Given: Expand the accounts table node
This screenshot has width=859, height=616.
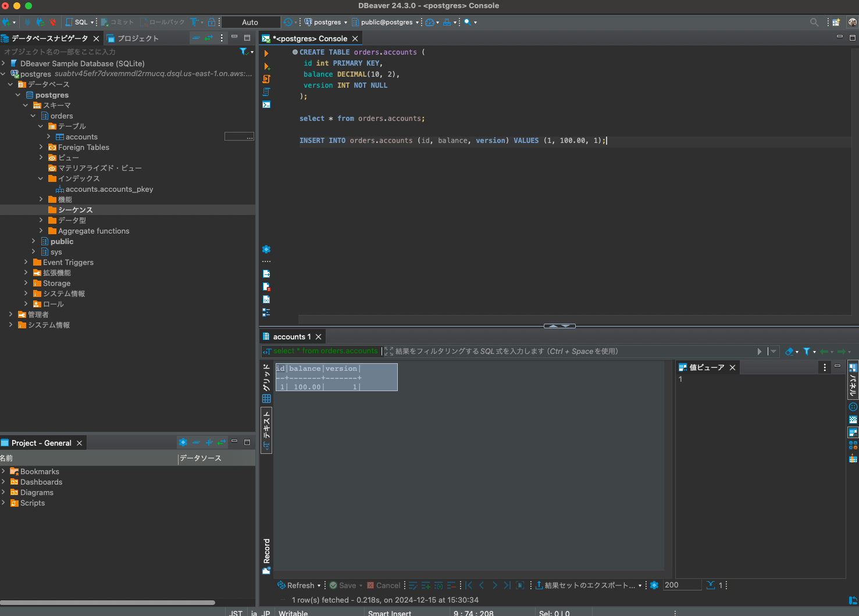Looking at the screenshot, I should pos(49,137).
